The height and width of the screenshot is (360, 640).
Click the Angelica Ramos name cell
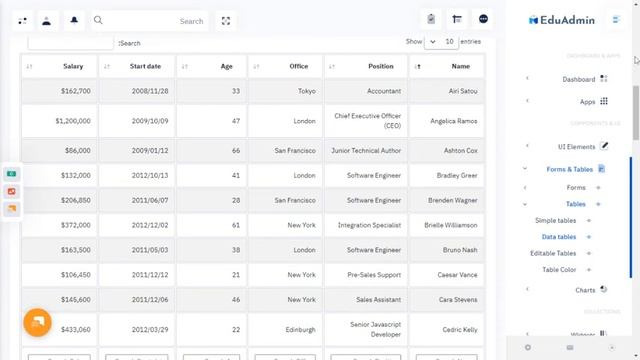(446, 121)
